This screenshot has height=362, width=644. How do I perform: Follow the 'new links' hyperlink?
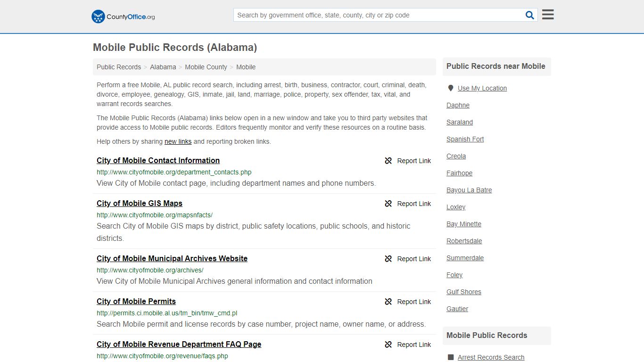[178, 141]
